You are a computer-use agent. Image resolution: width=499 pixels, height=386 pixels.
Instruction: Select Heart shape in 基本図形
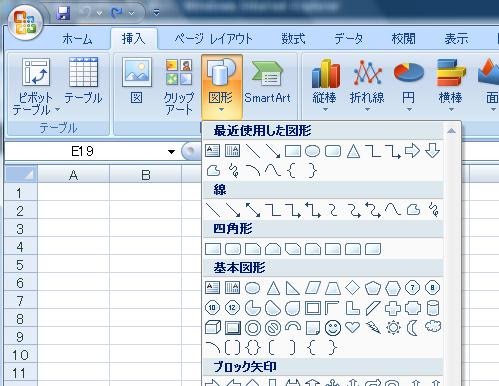pos(352,327)
